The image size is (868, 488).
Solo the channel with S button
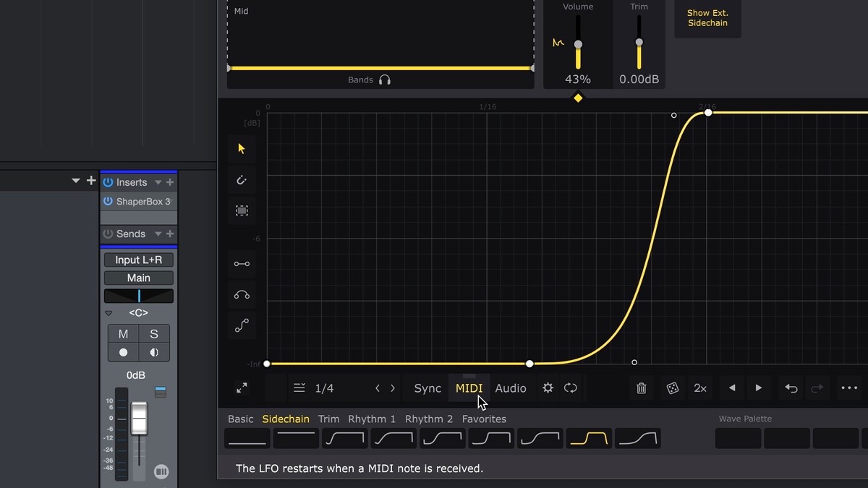tap(153, 334)
